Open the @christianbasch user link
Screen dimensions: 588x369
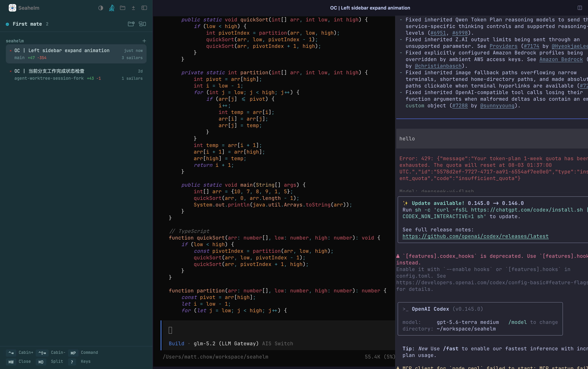[438, 66]
